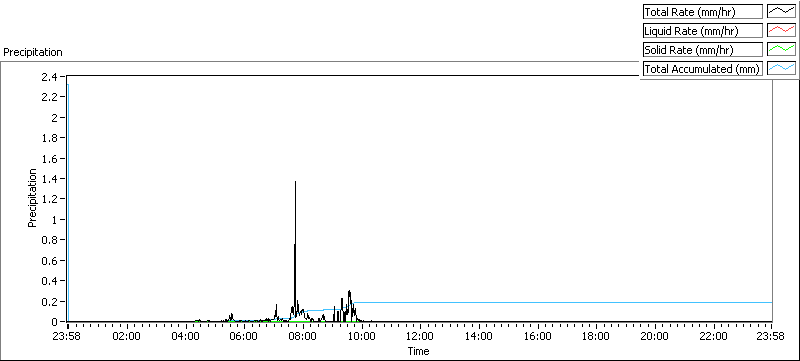Click the flat blue accumulated line near 16:00

537,302
